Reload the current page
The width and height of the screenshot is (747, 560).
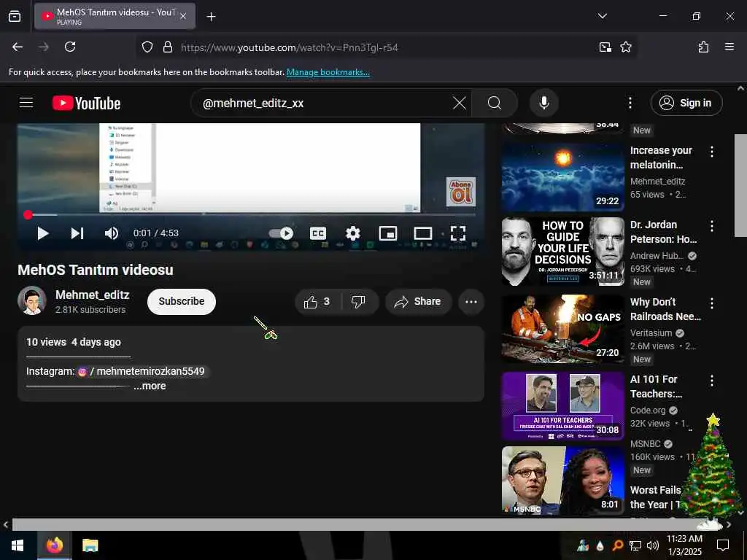click(70, 47)
